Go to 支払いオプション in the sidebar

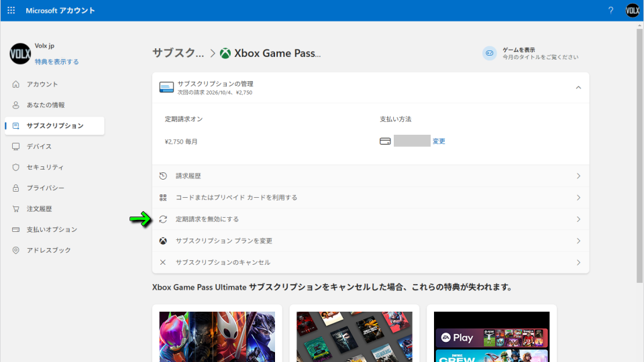click(x=52, y=229)
